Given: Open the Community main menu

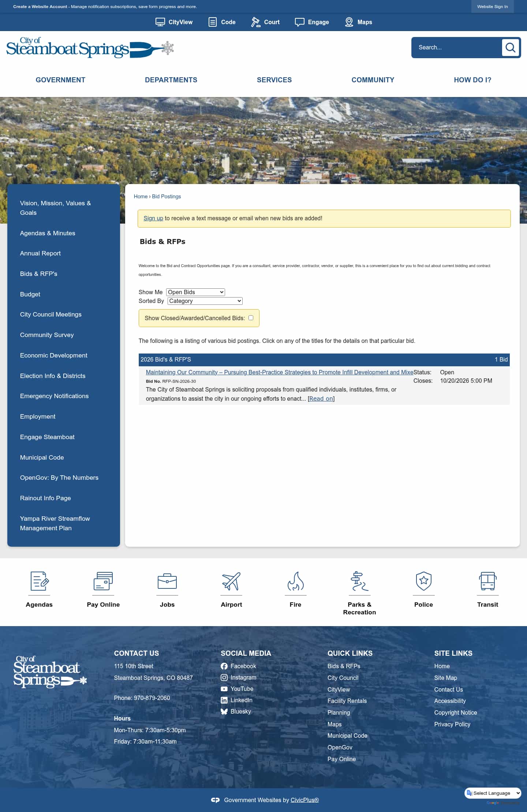Looking at the screenshot, I should click(x=373, y=80).
